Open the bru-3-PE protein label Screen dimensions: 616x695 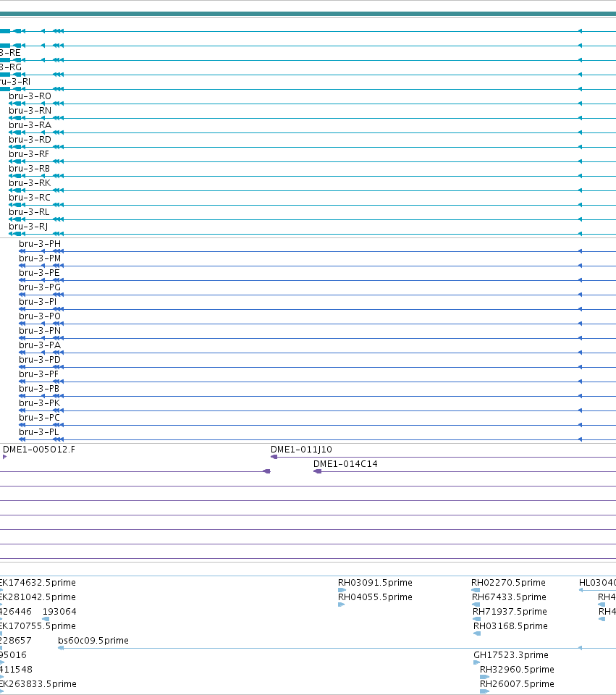pyautogui.click(x=39, y=273)
